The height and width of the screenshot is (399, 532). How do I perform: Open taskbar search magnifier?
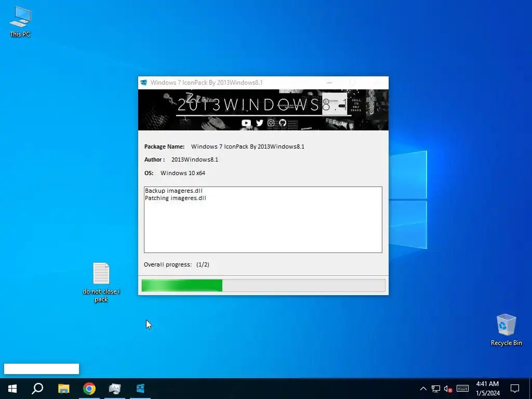pos(37,389)
